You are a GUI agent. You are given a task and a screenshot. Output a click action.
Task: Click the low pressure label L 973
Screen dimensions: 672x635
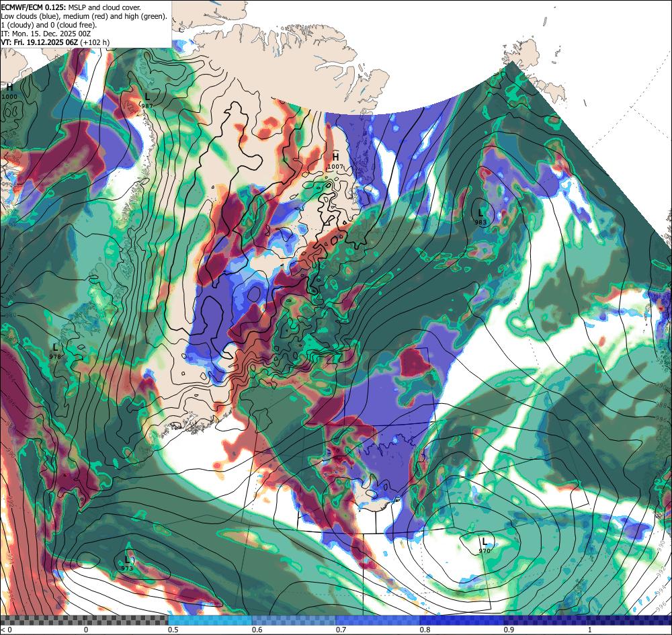[127, 563]
